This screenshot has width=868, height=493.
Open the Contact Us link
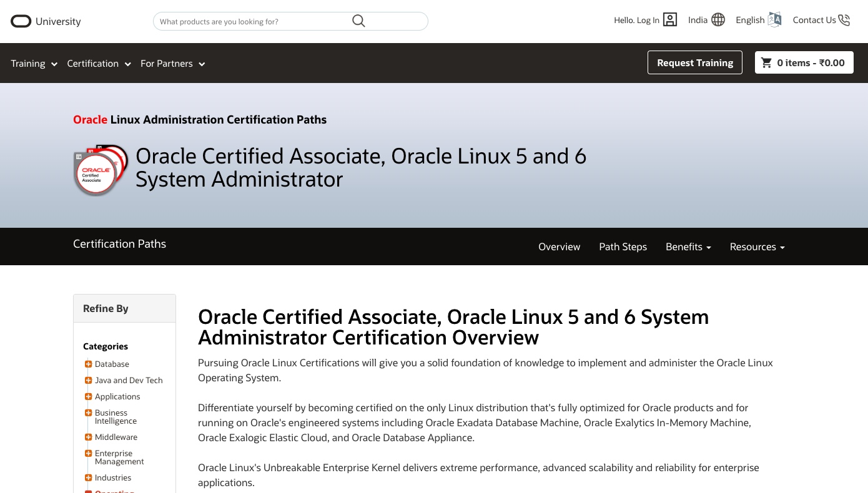[x=814, y=20]
